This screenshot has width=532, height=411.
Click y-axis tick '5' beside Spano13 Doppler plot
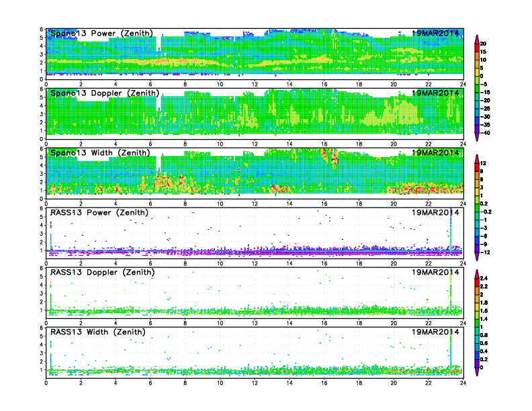42,97
